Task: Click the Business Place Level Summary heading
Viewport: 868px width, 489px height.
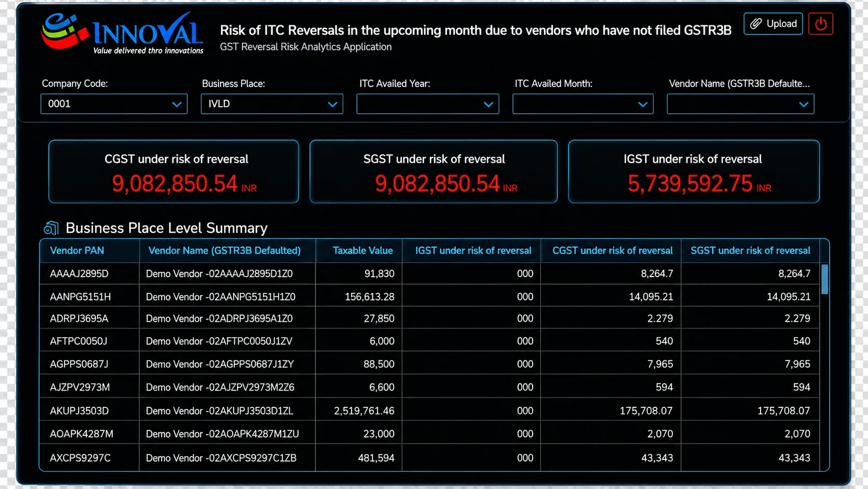Action: coord(167,228)
